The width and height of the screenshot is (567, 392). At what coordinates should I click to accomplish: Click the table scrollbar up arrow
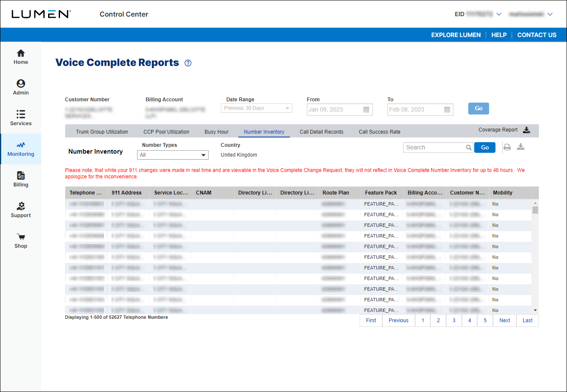point(535,203)
